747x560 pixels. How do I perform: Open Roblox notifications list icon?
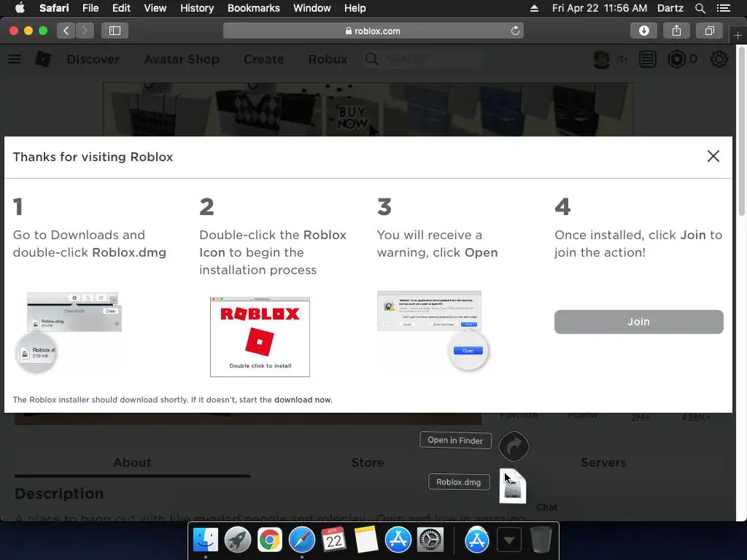(648, 59)
